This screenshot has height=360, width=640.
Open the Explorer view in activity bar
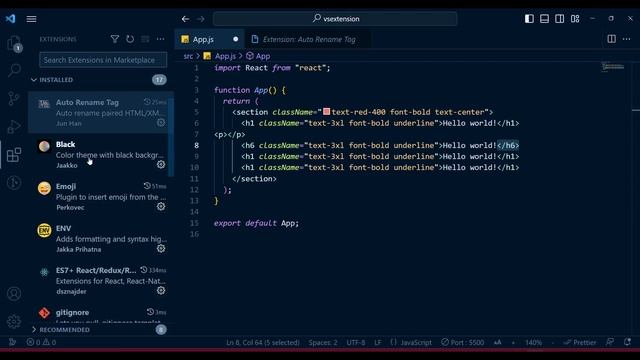14,43
